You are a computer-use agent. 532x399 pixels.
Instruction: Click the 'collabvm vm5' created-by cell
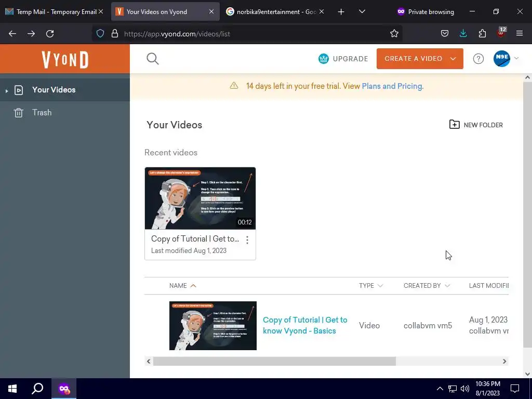point(428,326)
